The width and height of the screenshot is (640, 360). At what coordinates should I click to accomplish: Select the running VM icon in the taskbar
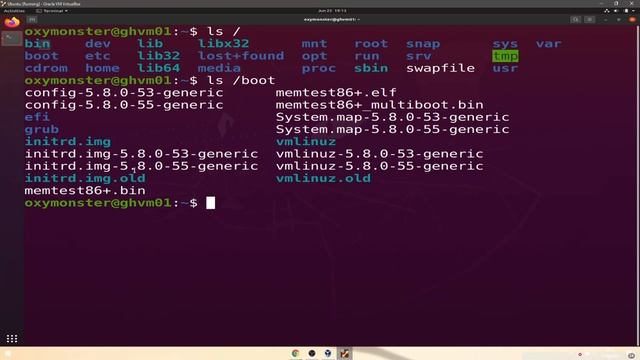point(344,353)
